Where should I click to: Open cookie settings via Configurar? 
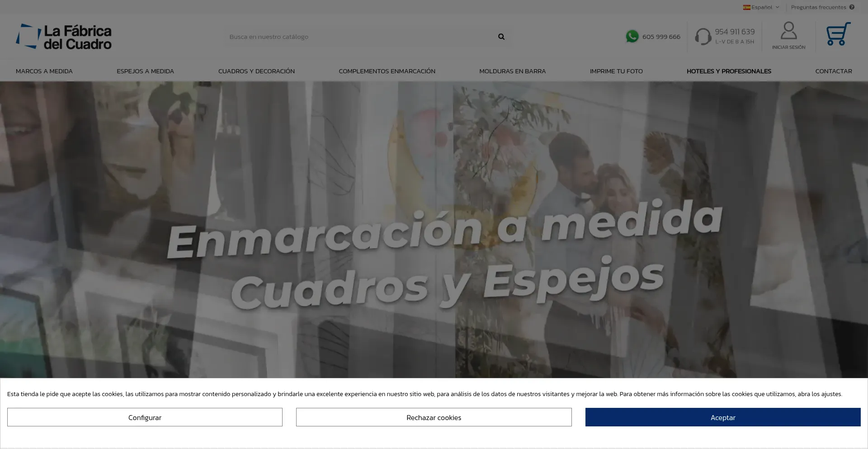pyautogui.click(x=145, y=417)
